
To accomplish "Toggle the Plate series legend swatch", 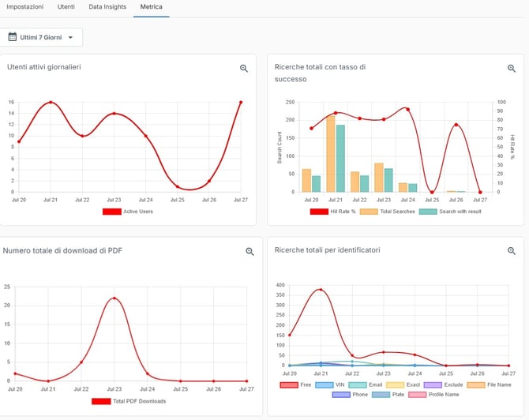I will [x=381, y=395].
